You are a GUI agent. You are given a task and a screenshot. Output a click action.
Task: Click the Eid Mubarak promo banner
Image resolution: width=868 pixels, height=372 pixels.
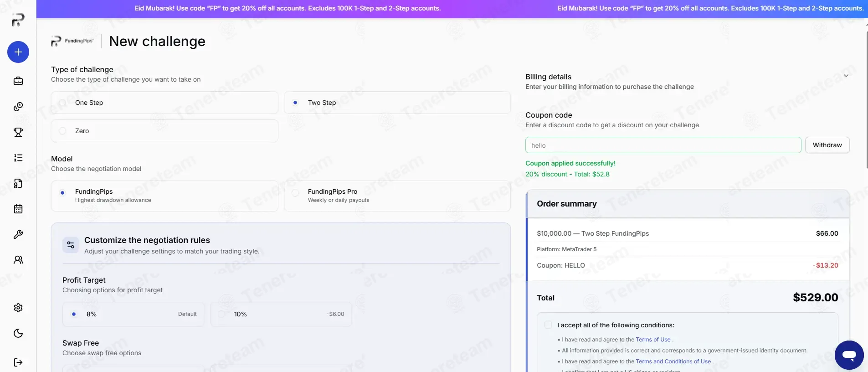(452, 9)
